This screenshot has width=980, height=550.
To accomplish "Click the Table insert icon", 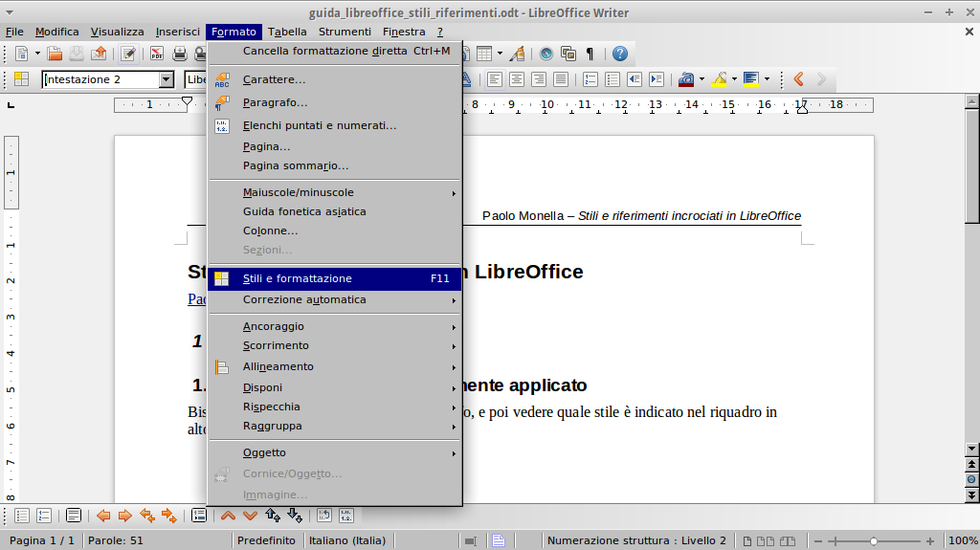I will click(x=484, y=54).
